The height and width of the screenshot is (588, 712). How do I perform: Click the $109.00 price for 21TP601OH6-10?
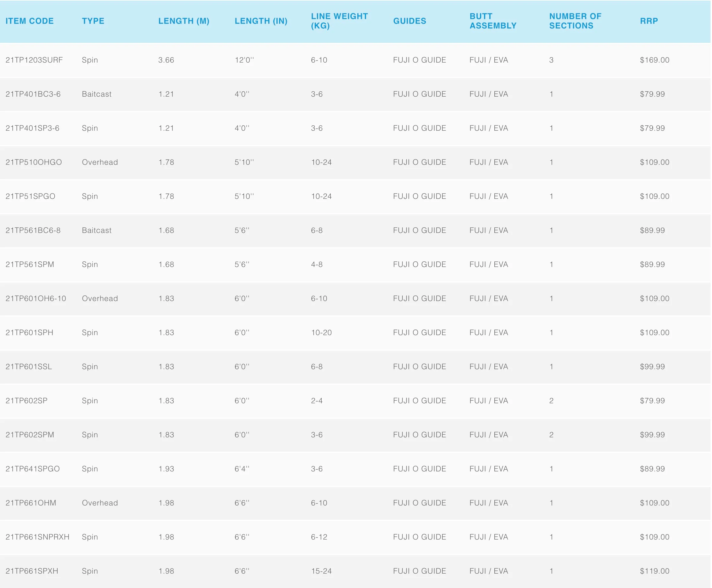(655, 299)
